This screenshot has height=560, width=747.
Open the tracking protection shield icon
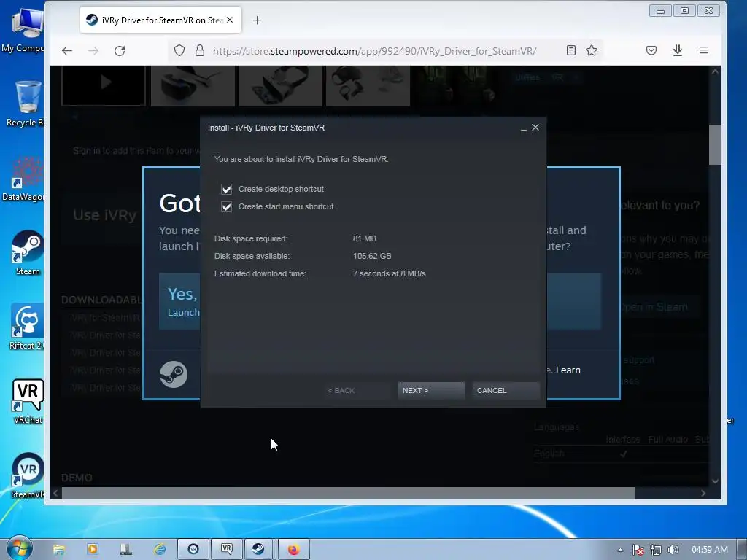(x=179, y=50)
